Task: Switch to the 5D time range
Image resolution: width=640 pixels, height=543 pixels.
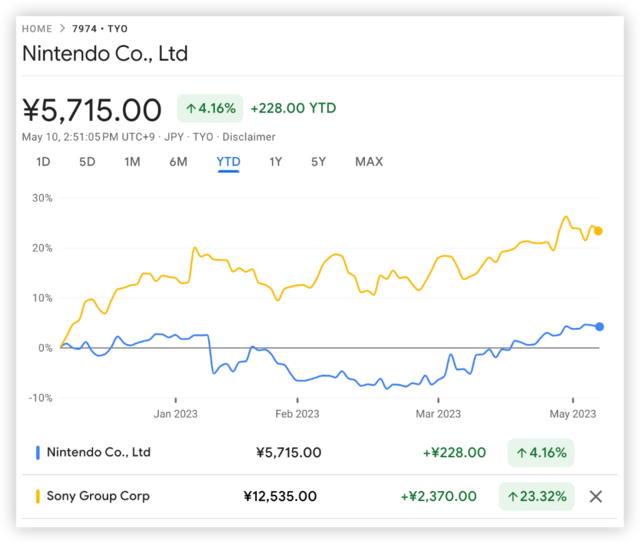Action: [87, 162]
